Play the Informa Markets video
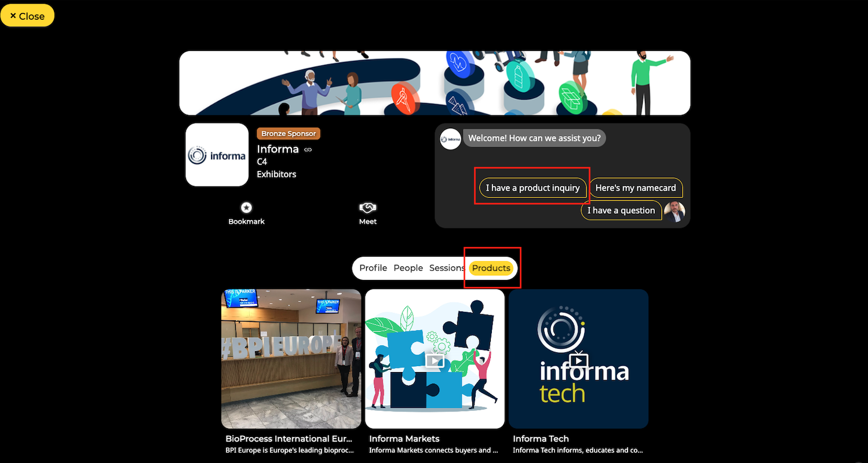868x463 pixels. tap(435, 360)
